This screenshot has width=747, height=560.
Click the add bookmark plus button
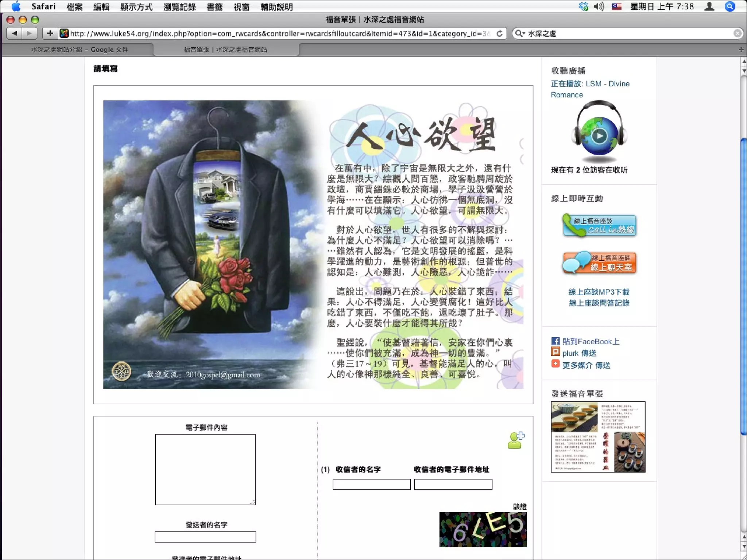point(50,34)
